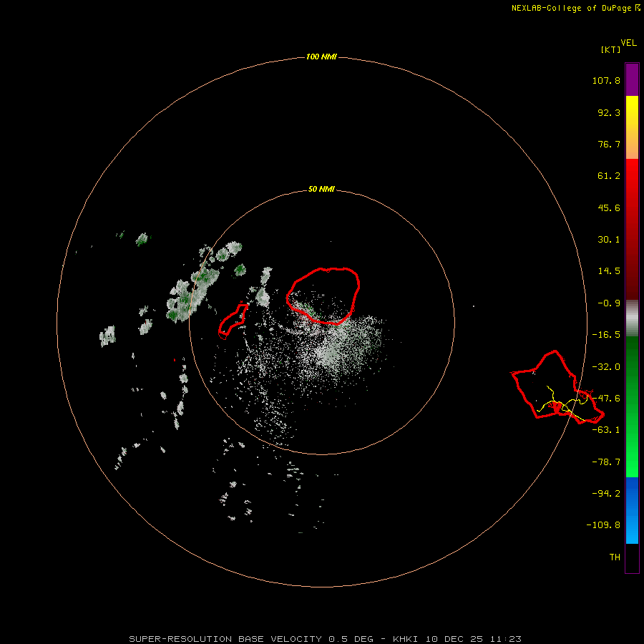Click the green segment of the velocity color bar
This screenshot has height=644, width=644.
(632, 406)
